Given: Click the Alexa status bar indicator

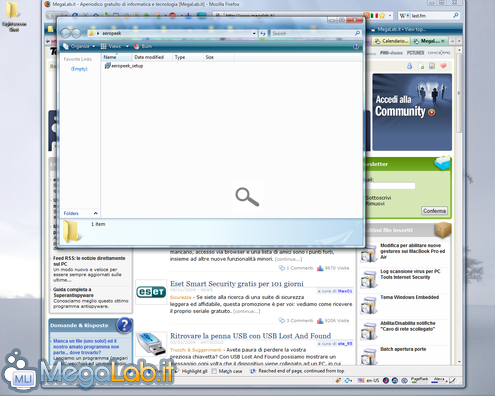Looking at the screenshot, I should click(x=439, y=380).
